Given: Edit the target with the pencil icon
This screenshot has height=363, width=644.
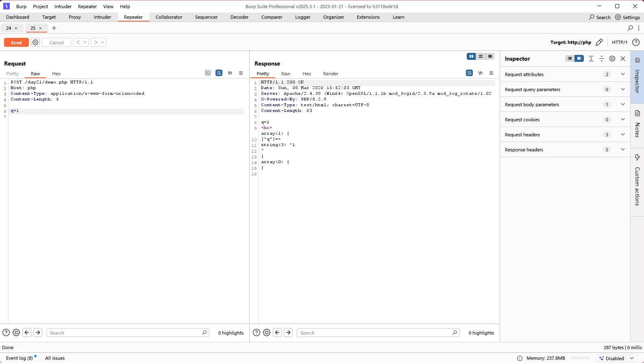Looking at the screenshot, I should (599, 42).
